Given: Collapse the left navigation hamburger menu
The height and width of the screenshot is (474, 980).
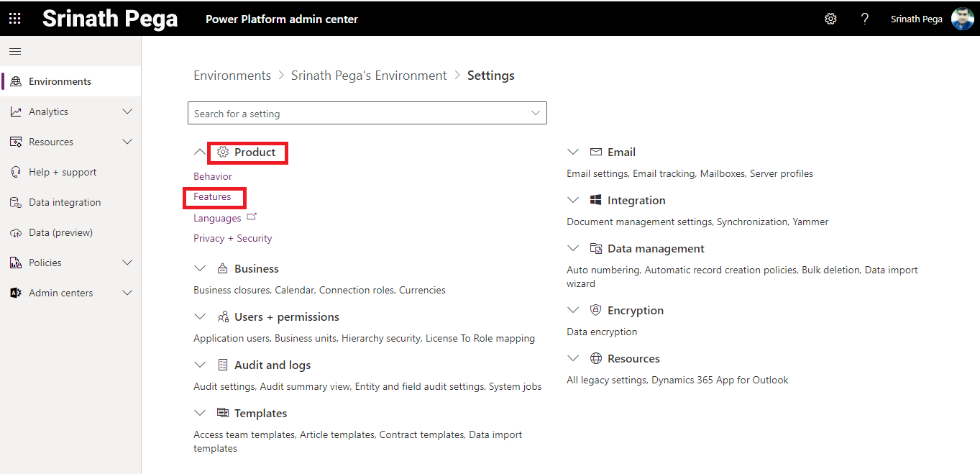Looking at the screenshot, I should tap(15, 51).
